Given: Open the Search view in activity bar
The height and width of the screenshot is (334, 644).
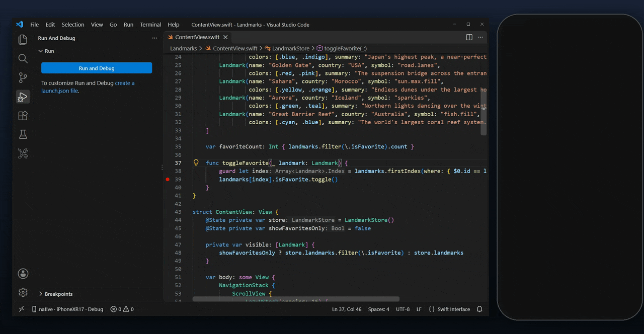Looking at the screenshot, I should [23, 59].
